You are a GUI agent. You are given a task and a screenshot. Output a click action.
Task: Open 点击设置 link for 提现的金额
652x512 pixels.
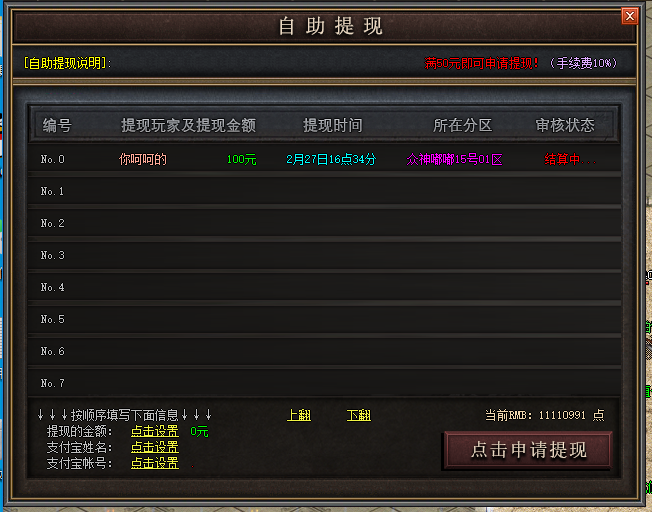pos(155,431)
